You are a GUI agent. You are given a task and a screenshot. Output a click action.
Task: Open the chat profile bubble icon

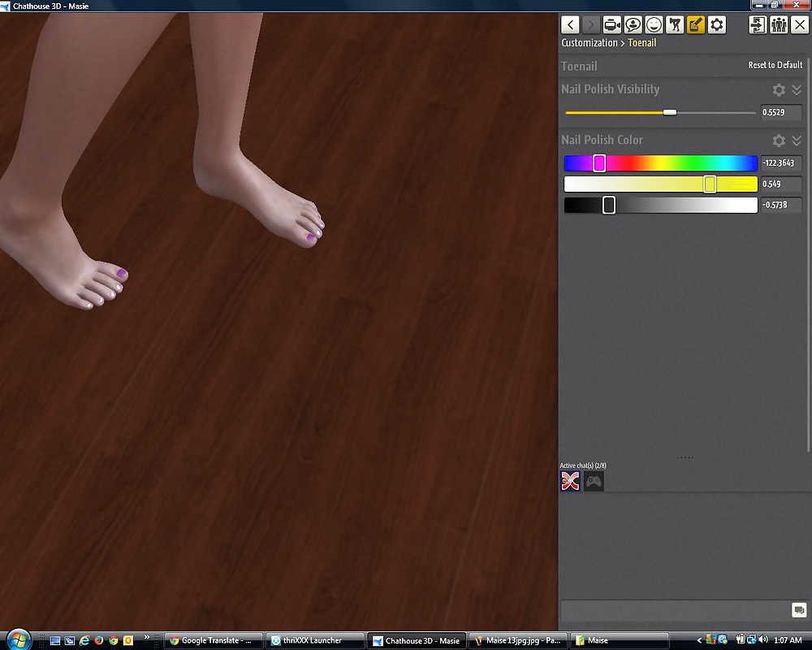(633, 25)
